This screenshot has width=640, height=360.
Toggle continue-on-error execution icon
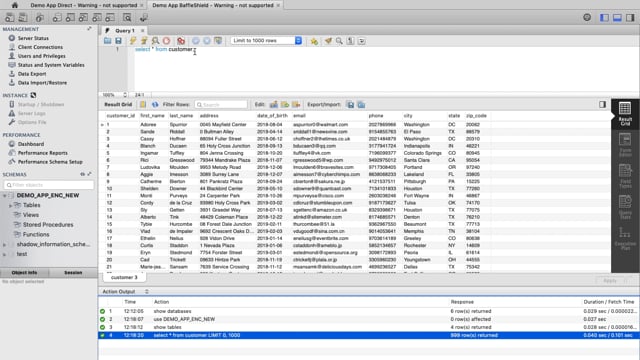coord(181,41)
